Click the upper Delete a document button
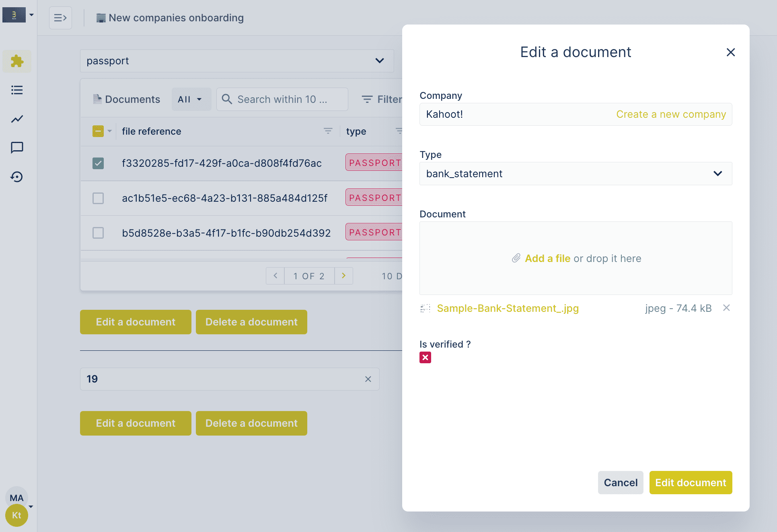This screenshot has height=532, width=777. (x=251, y=322)
